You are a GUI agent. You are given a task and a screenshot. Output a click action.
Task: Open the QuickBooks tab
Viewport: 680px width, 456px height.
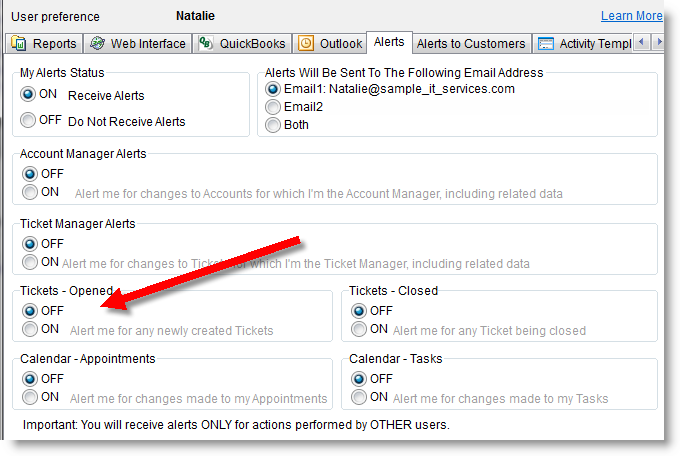tap(242, 43)
